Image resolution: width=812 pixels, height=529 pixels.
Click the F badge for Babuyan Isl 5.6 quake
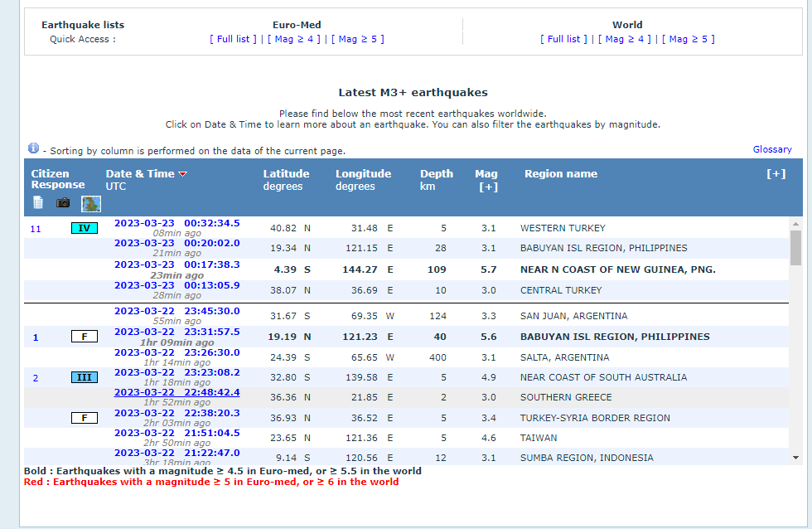tap(85, 337)
